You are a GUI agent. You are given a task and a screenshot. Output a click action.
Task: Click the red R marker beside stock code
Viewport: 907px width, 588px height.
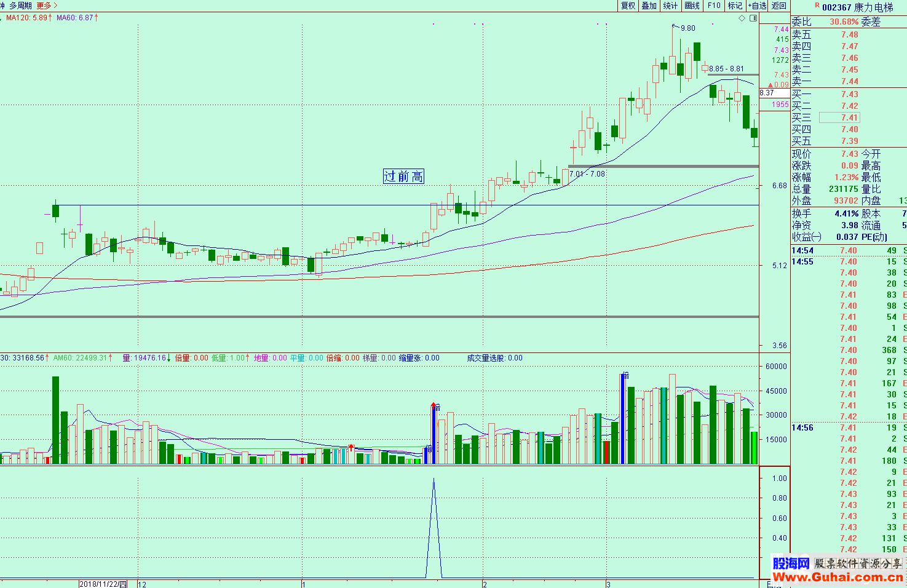pos(817,6)
